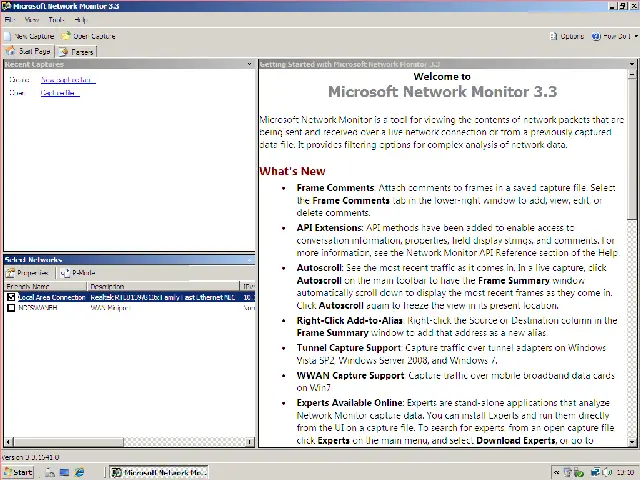Uncheck the Local Area Connection checkbox
Viewport: 640px width, 480px height.
(11, 297)
